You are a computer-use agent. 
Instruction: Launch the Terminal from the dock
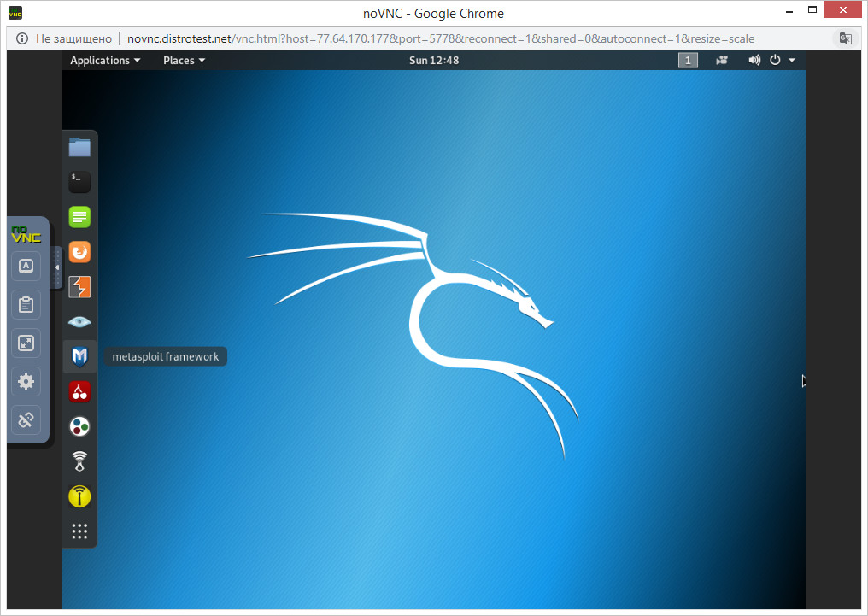(x=79, y=182)
